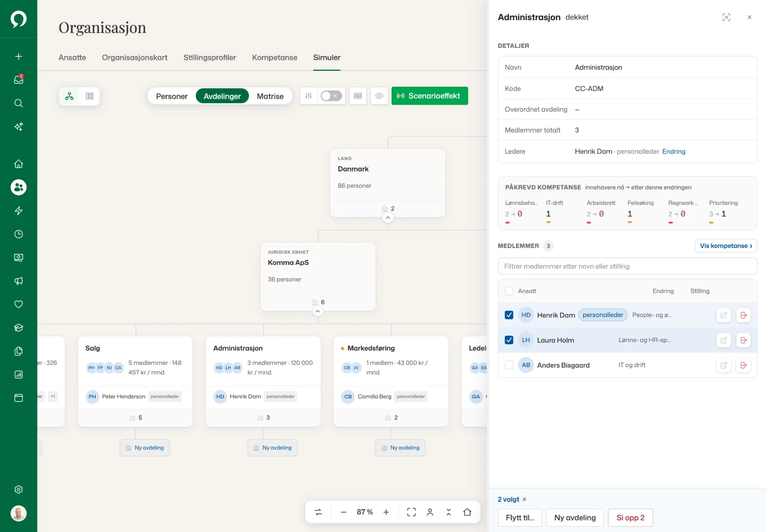
Task: Click the lightning bolt icon in sidebar
Action: coord(19,211)
